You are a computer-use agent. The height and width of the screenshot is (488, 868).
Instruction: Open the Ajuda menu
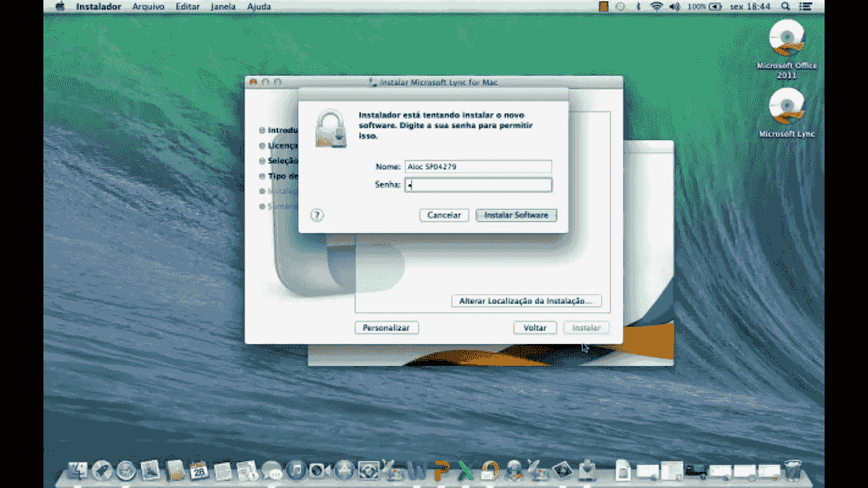point(259,6)
